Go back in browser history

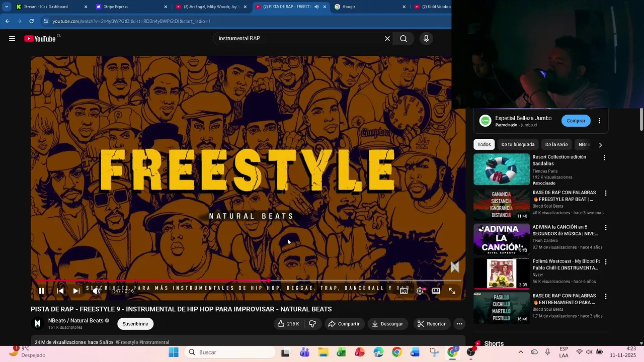pos(7,21)
